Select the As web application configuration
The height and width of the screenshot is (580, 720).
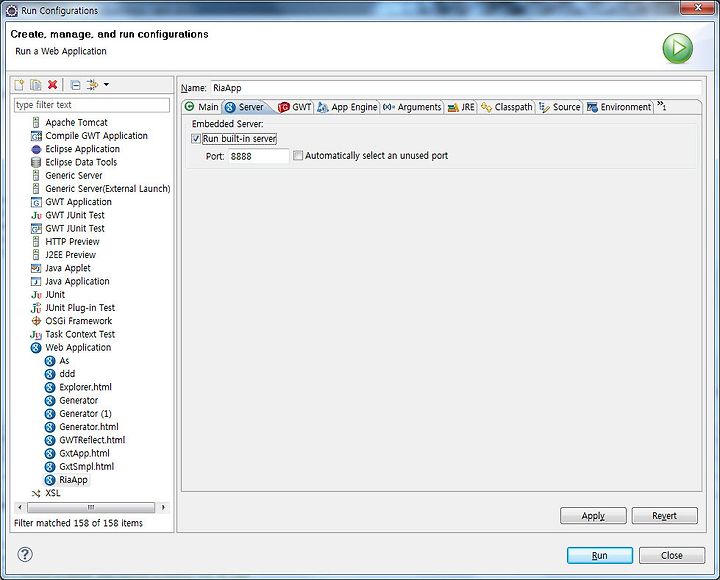64,361
